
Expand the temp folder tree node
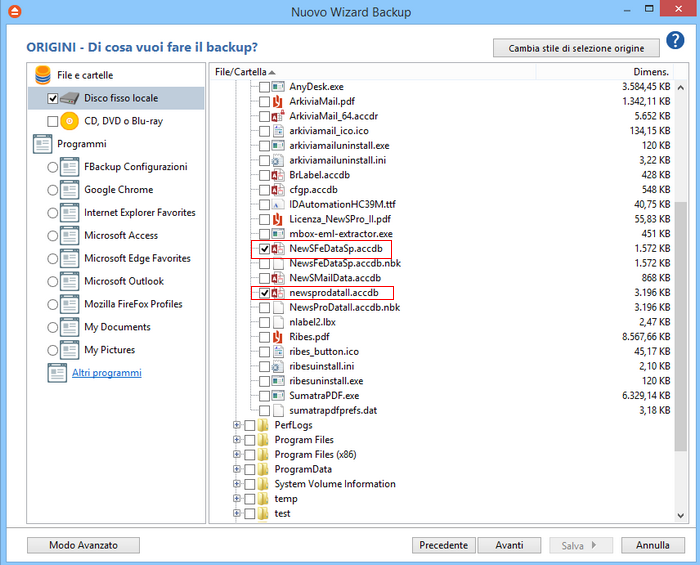click(237, 498)
